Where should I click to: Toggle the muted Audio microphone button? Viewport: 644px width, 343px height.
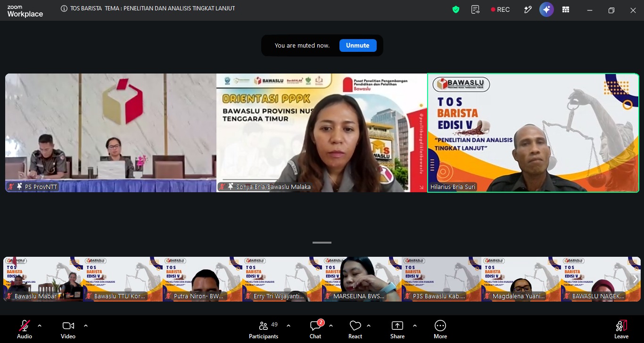(x=25, y=329)
